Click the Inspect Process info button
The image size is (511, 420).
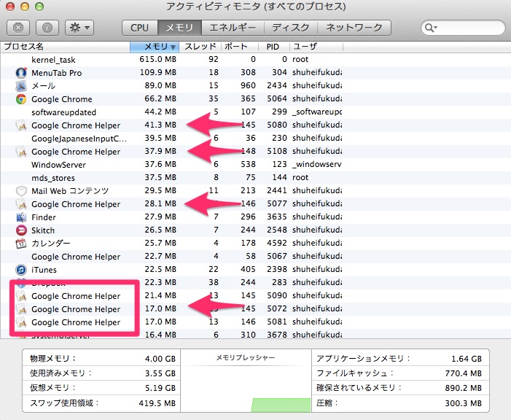click(x=47, y=28)
